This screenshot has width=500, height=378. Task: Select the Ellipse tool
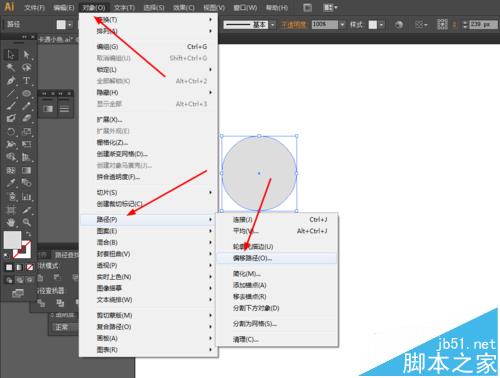pyautogui.click(x=26, y=93)
